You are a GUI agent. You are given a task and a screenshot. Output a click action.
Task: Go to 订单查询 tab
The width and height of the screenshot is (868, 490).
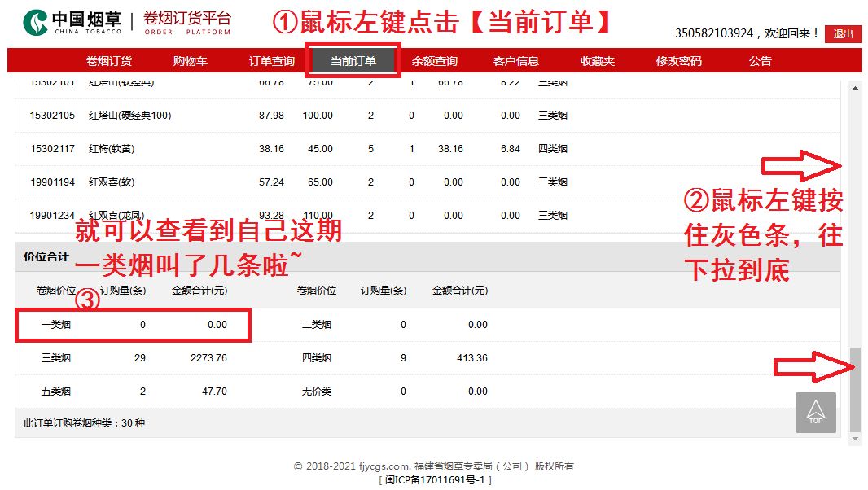(x=272, y=61)
